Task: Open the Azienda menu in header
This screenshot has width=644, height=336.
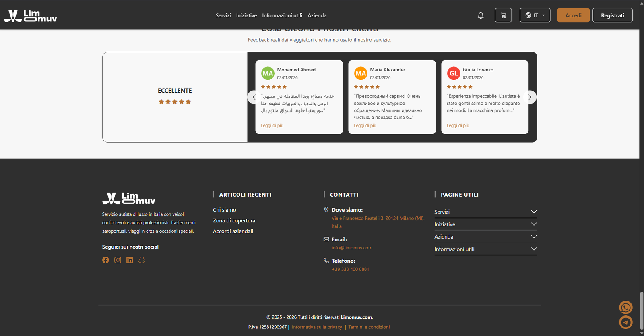Action: pos(317,15)
